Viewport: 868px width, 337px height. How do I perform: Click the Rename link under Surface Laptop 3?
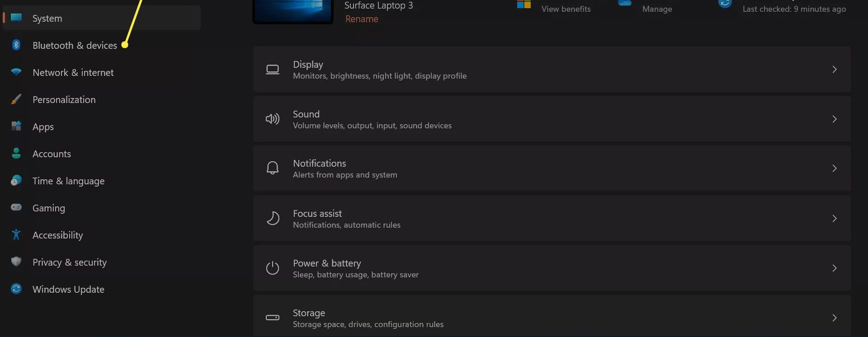pos(362,19)
